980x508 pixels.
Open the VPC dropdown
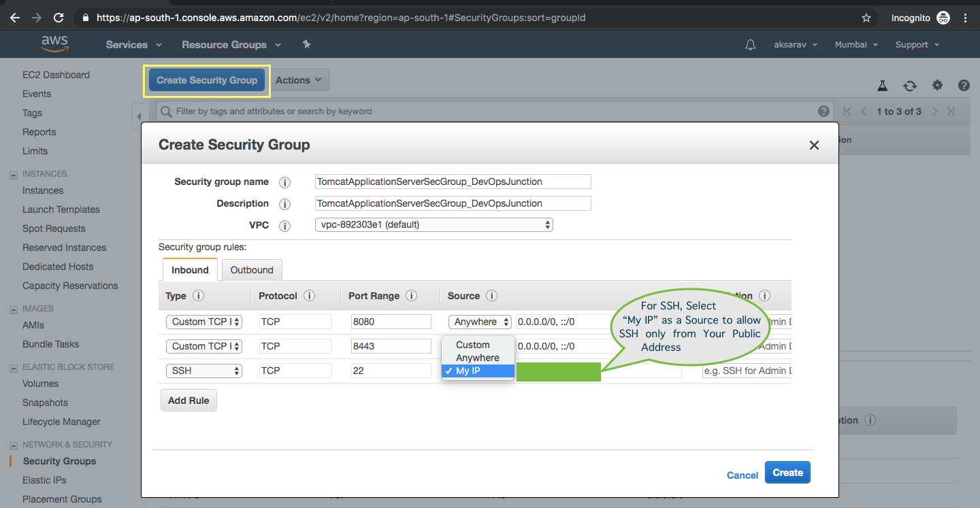tap(434, 224)
